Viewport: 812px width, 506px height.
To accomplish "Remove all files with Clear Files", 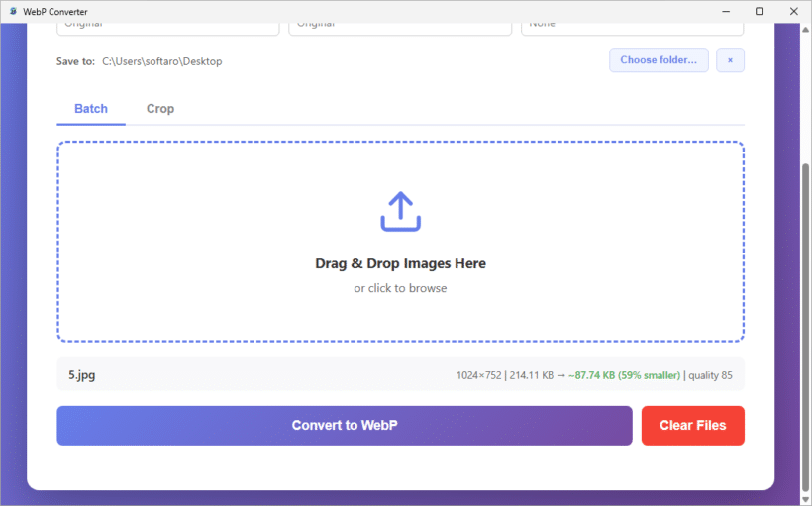I will (693, 425).
